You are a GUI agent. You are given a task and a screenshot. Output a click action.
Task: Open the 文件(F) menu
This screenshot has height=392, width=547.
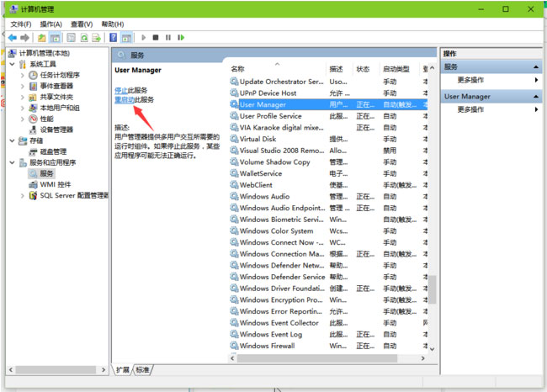(x=20, y=24)
